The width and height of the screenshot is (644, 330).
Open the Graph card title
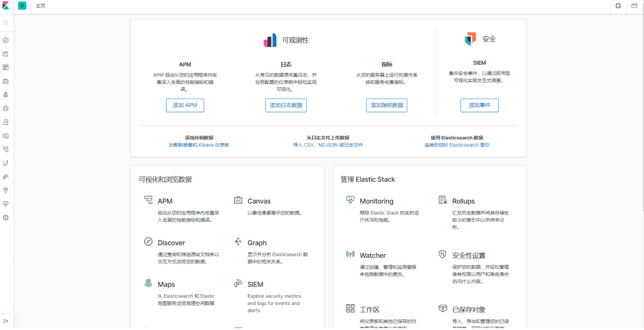pos(257,243)
